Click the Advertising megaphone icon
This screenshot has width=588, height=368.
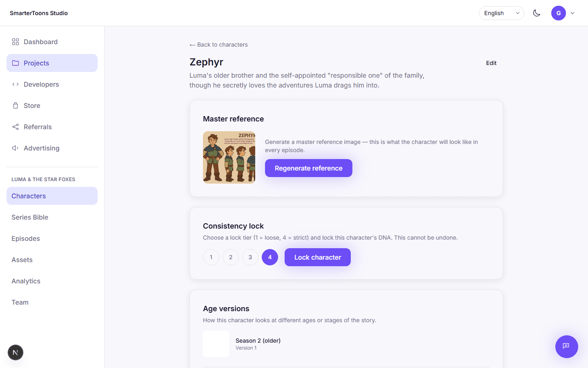click(x=16, y=148)
